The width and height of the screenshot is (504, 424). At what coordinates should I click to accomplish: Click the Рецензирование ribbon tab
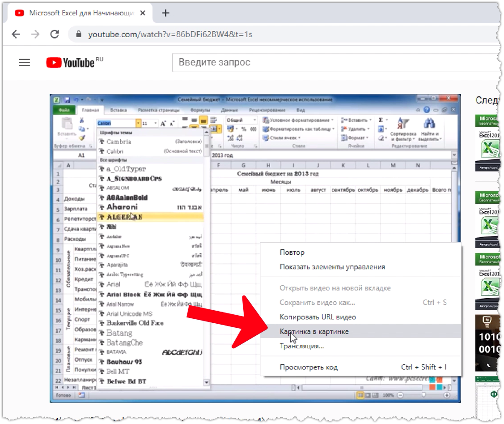[x=267, y=110]
